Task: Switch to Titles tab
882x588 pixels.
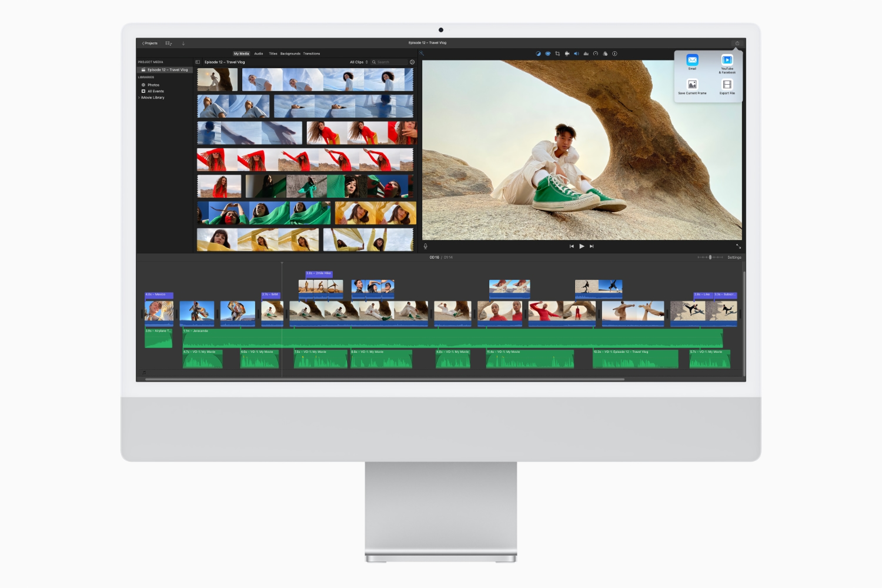Action: [x=273, y=54]
